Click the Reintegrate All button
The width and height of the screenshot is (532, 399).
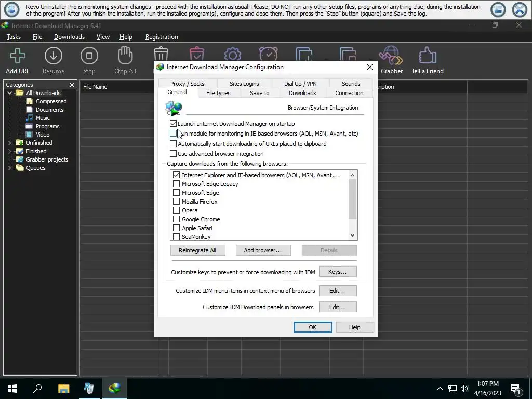(x=197, y=250)
